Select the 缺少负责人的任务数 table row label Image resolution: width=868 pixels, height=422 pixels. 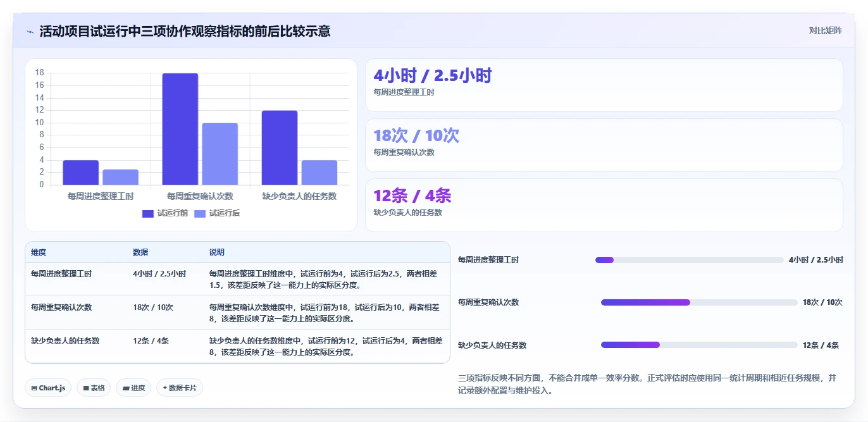[x=65, y=341]
